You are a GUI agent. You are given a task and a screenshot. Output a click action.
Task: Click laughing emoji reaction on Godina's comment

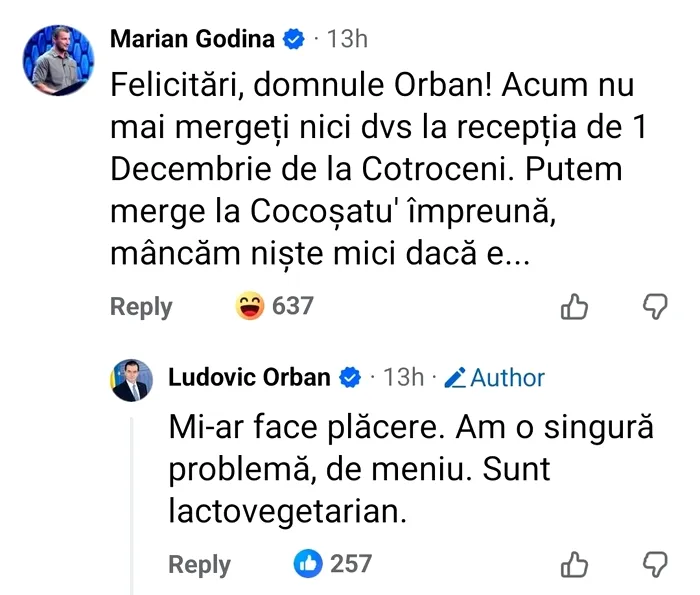coord(249,307)
